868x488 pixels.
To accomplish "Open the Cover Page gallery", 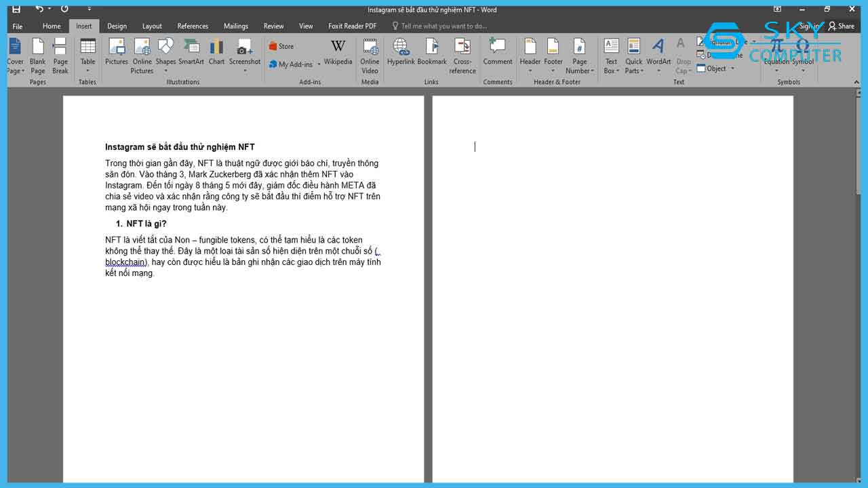I will 16,56.
